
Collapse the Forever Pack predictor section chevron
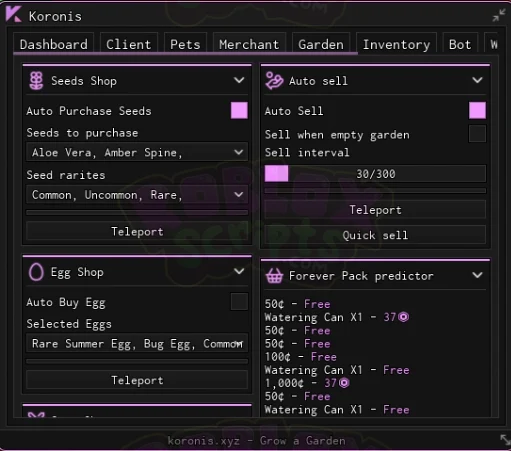[x=477, y=275]
